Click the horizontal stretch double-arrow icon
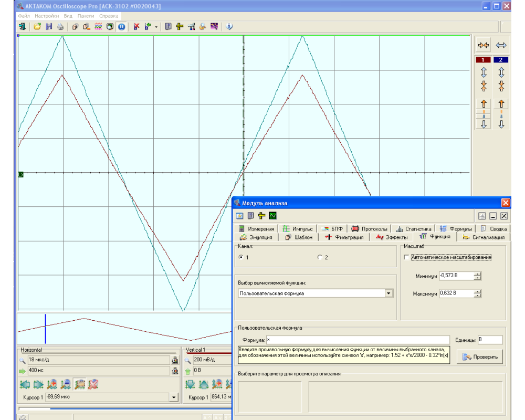Viewport: 525px width, 420px height. (501, 45)
